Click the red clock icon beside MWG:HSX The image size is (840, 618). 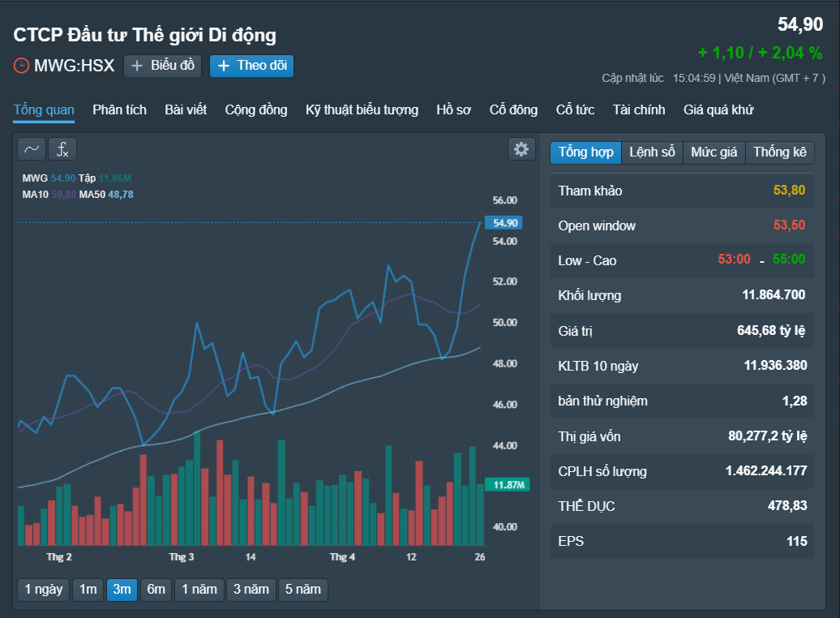pyautogui.click(x=21, y=66)
